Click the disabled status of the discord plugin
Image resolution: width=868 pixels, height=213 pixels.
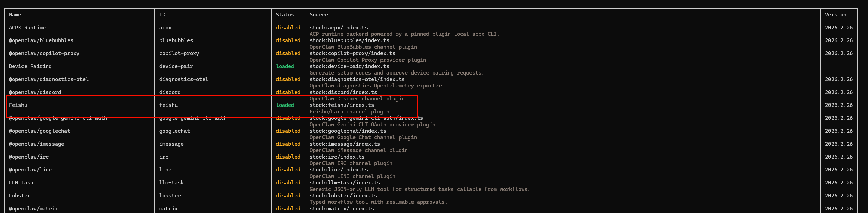(x=288, y=92)
